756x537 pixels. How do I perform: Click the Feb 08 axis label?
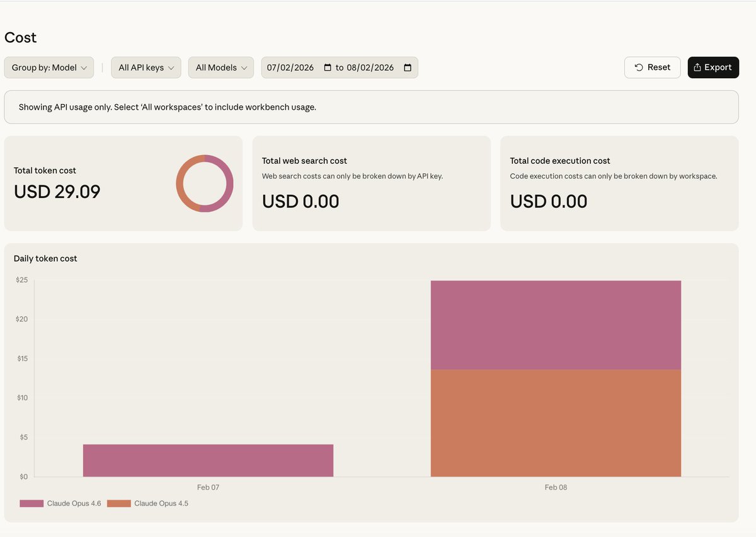click(556, 487)
